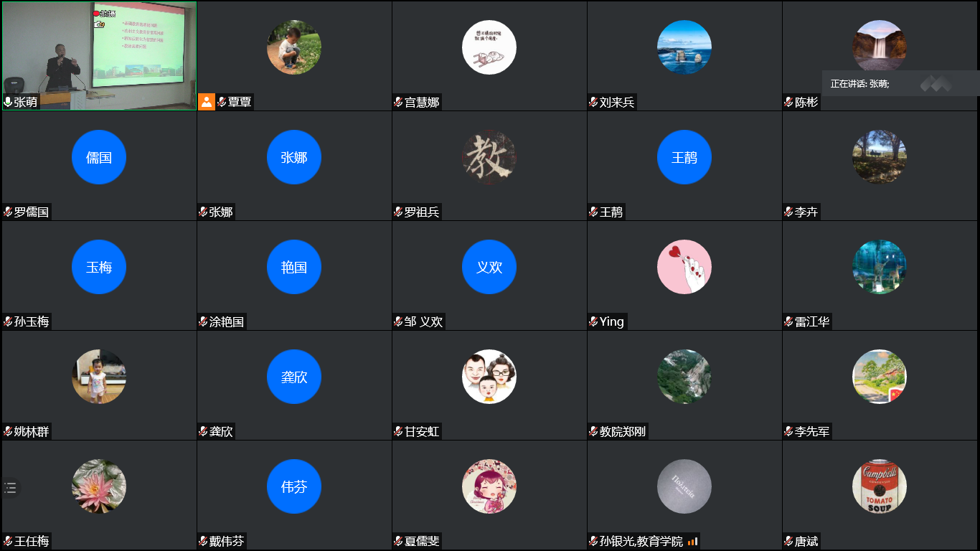Select the pink lotus flower avatar of 王任梅
This screenshot has width=980, height=551.
[99, 486]
